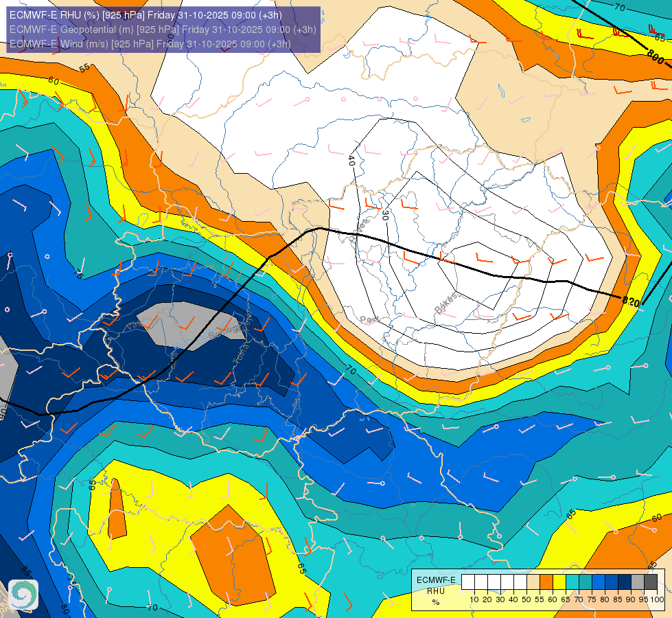Pick the yellow 60–65 legend swatch
This screenshot has width=672, height=618.
tap(559, 582)
